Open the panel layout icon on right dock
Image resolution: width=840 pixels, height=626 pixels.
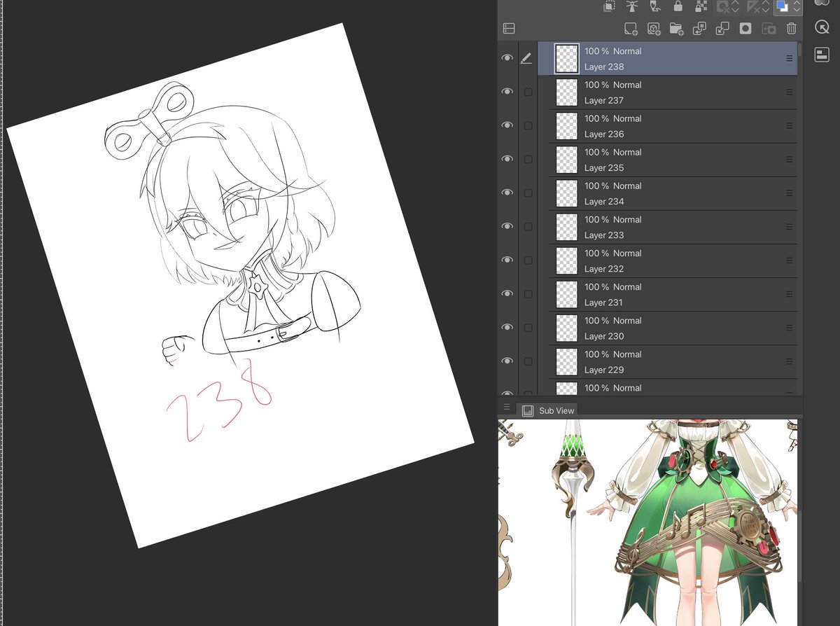tap(822, 55)
